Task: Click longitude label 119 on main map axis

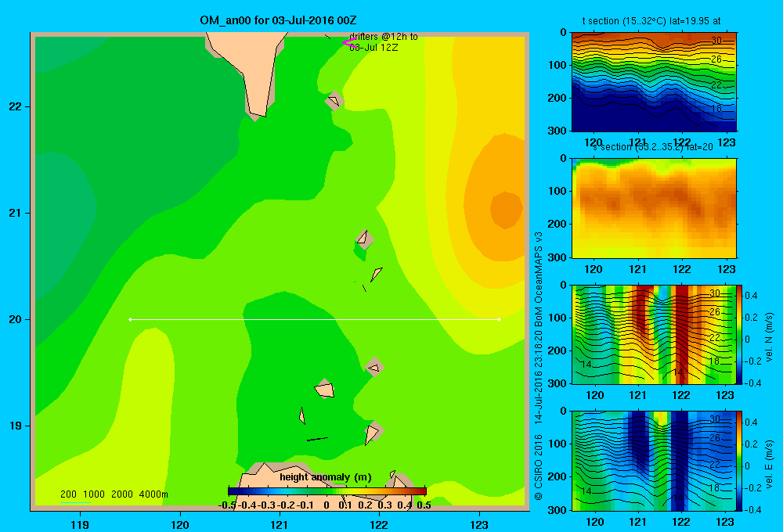Action: point(81,524)
